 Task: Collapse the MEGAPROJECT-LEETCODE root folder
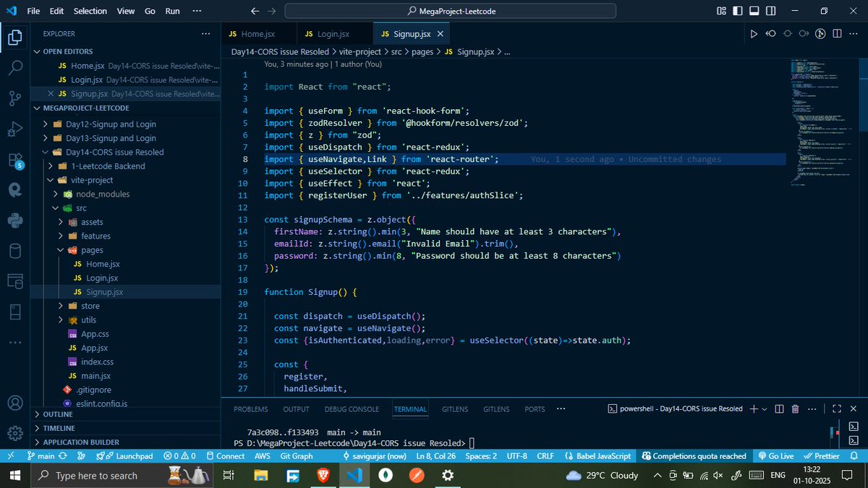[80, 108]
